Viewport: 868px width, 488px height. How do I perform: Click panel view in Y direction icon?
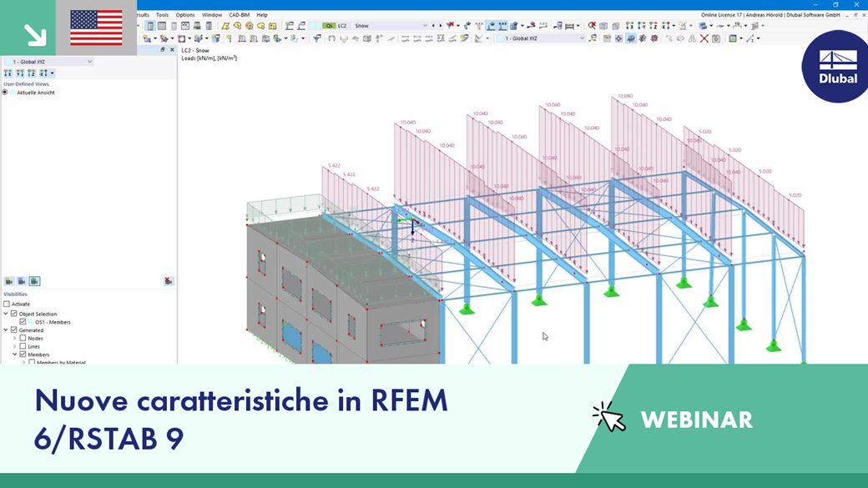click(20, 73)
